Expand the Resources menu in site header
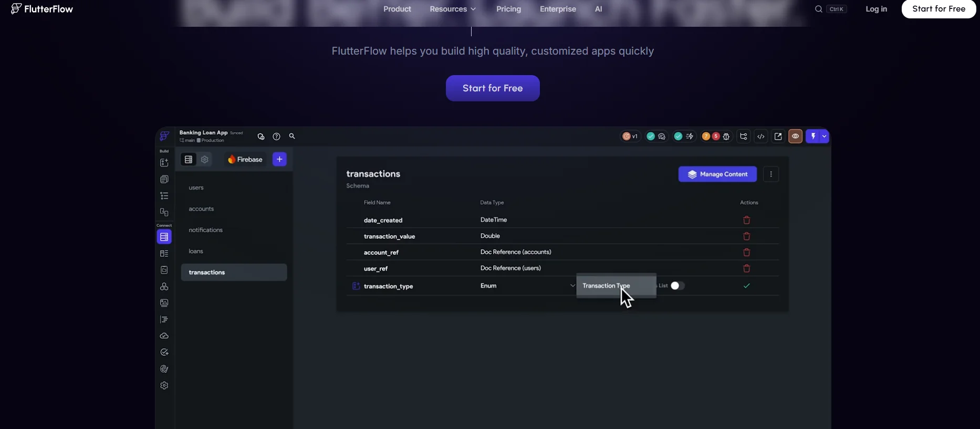This screenshot has width=980, height=429. click(x=453, y=9)
